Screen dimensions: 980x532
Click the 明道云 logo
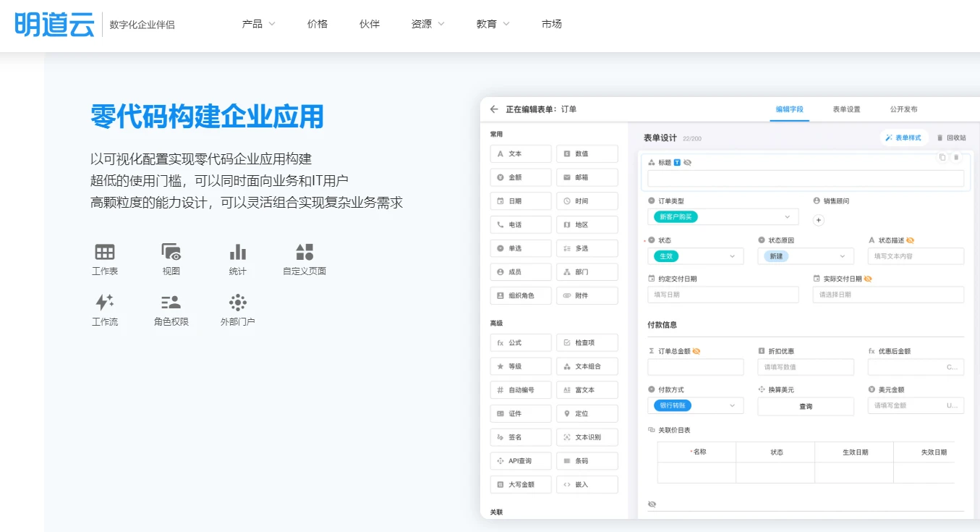[x=54, y=24]
